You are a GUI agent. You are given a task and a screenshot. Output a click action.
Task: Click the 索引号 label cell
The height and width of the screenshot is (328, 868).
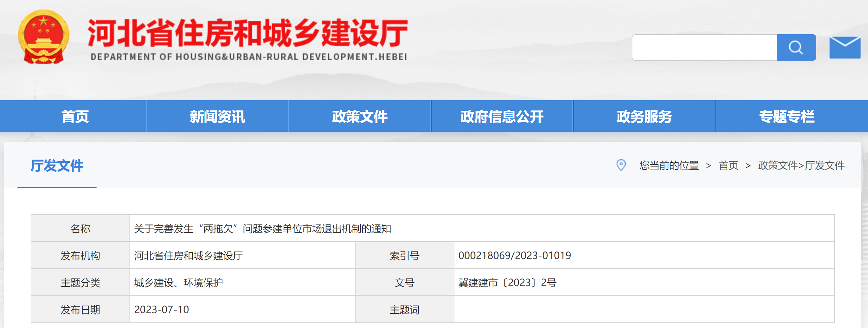404,255
